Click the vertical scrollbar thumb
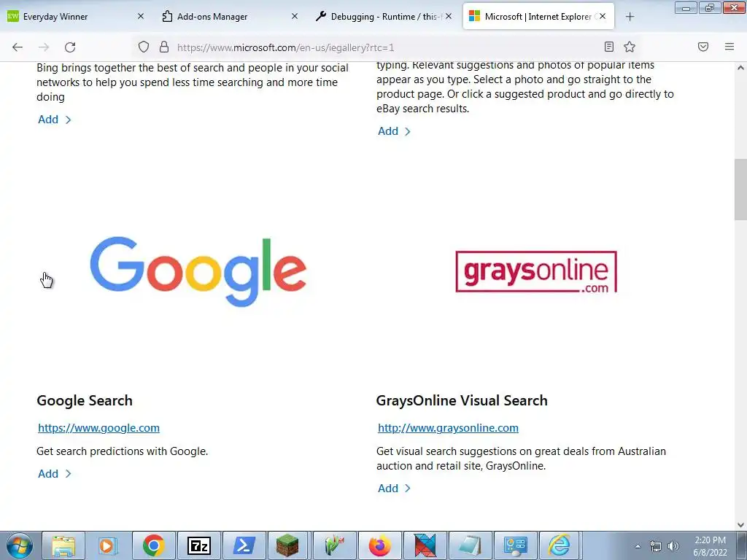Viewport: 747px width, 560px height. pos(740,190)
